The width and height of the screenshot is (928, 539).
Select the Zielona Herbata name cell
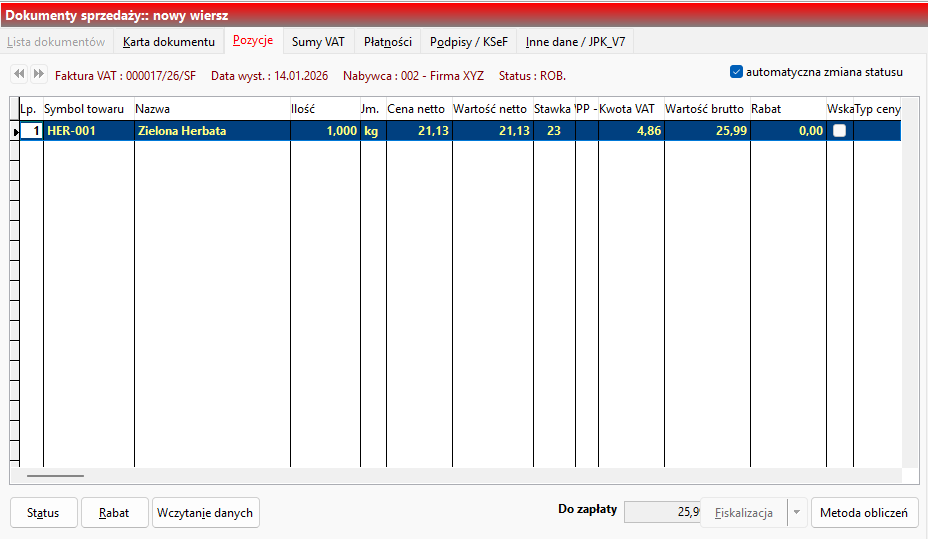pos(211,131)
